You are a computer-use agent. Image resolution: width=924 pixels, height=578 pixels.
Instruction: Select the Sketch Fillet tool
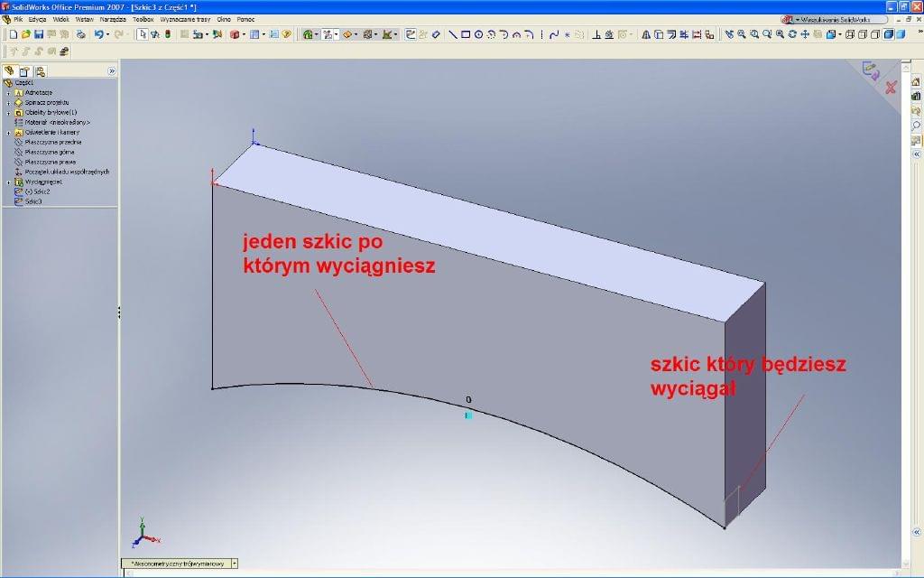[x=529, y=35]
